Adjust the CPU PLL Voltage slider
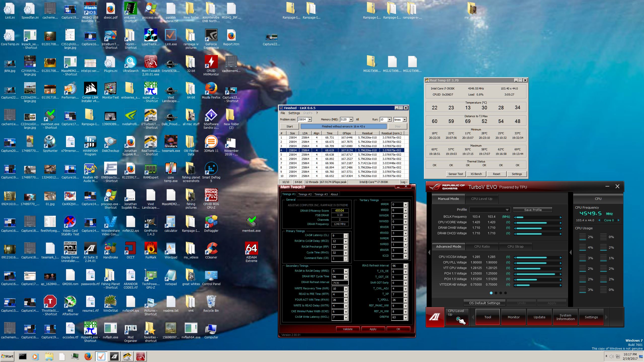Image resolution: width=644 pixels, height=362 pixels. 538,263
